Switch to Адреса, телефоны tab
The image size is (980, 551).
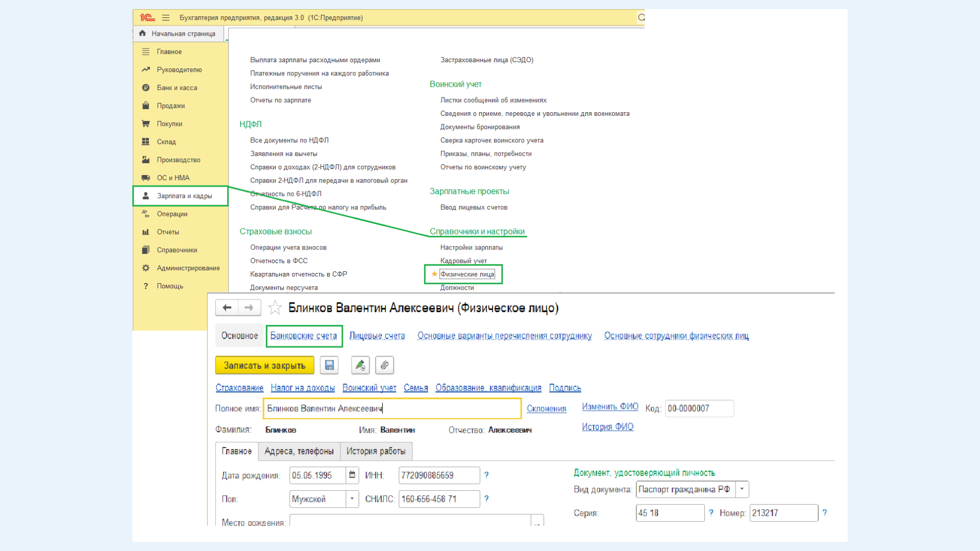[x=299, y=451]
